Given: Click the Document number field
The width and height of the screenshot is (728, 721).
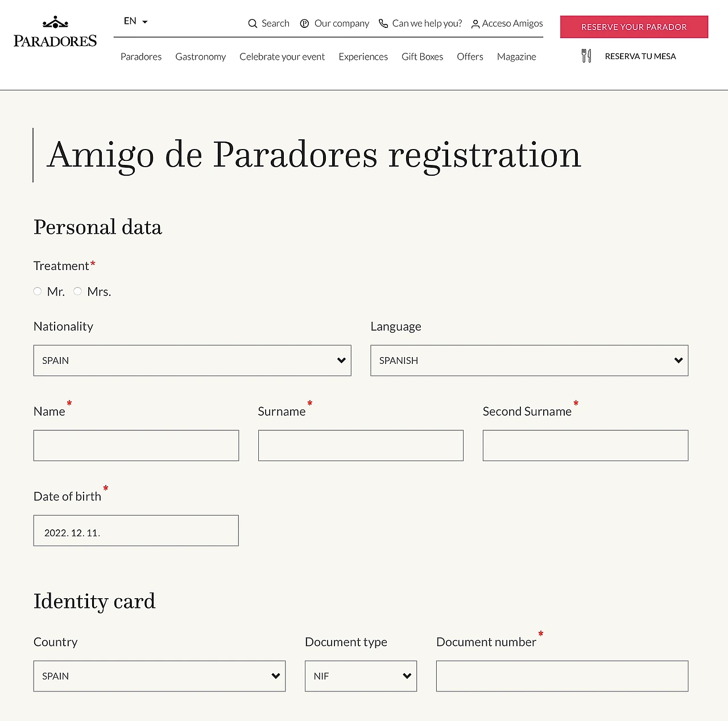Looking at the screenshot, I should click(x=562, y=676).
